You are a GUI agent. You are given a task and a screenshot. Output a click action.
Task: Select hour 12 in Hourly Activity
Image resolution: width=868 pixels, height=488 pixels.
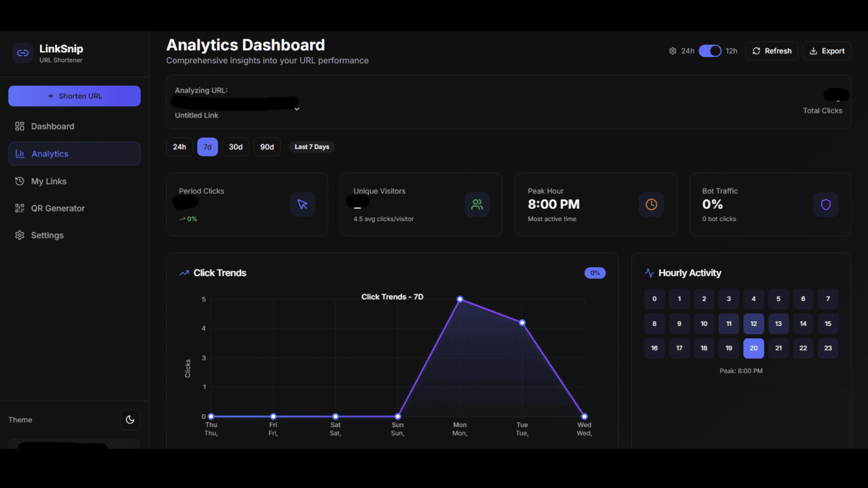[753, 324]
